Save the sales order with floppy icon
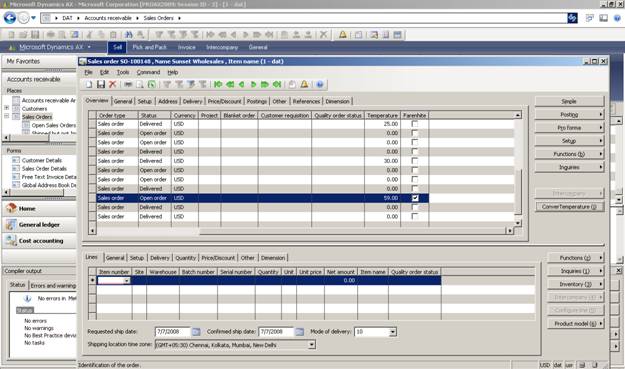The image size is (625, 369). click(x=101, y=84)
